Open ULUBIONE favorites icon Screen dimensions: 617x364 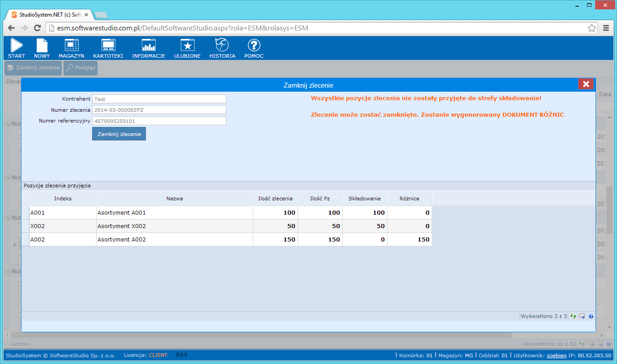187,48
